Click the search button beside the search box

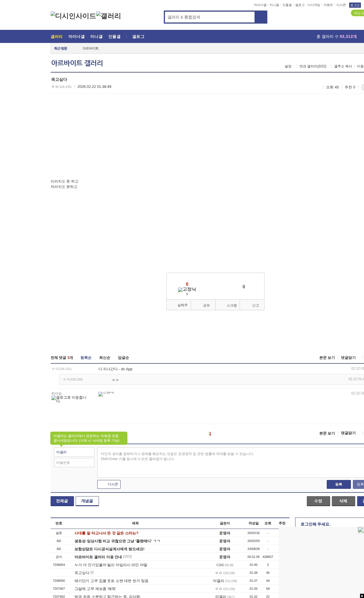pos(261,17)
